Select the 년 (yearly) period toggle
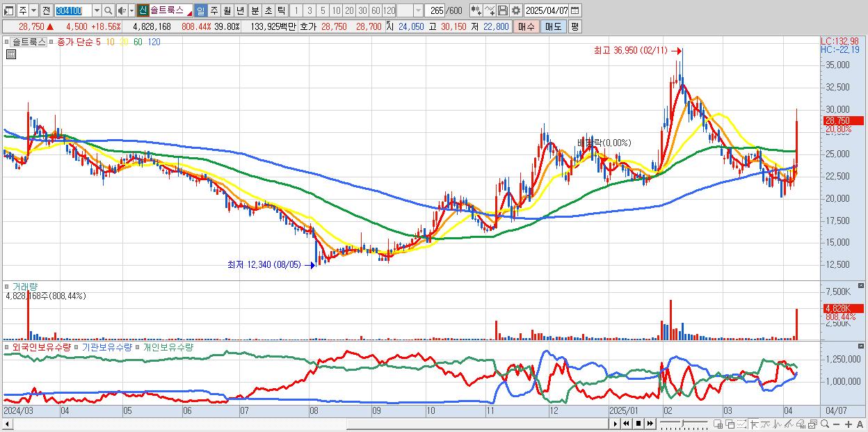Viewport: 868px width, 432px height. (240, 10)
